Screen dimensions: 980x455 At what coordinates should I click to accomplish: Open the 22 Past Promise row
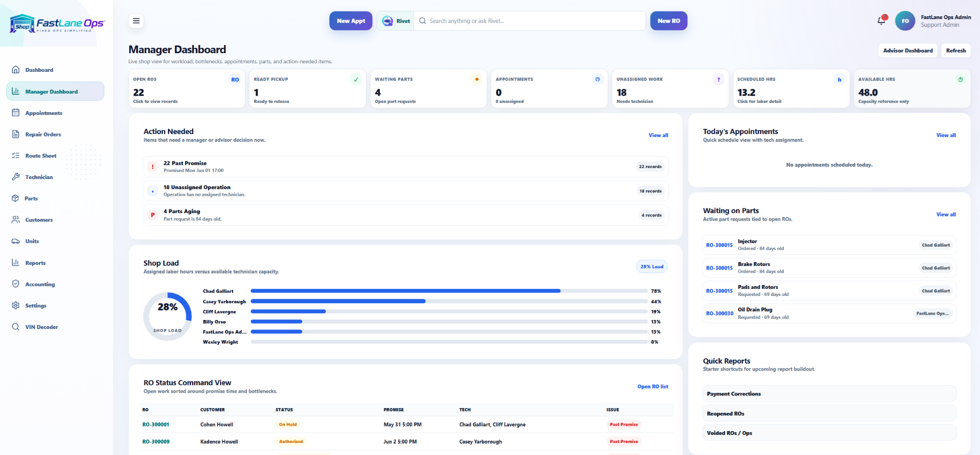pyautogui.click(x=405, y=167)
